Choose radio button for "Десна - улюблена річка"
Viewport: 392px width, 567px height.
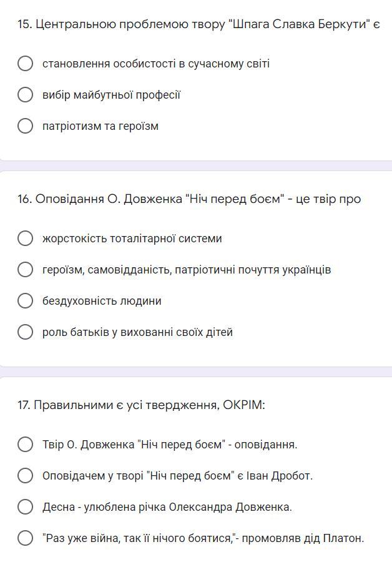point(25,507)
